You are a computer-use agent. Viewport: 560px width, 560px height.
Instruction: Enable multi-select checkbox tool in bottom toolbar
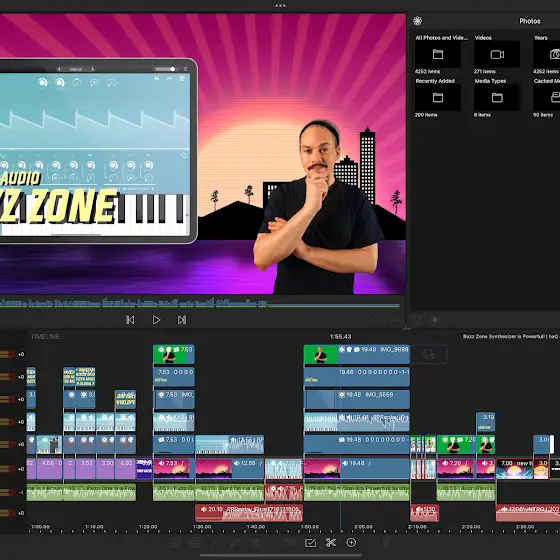tap(311, 543)
